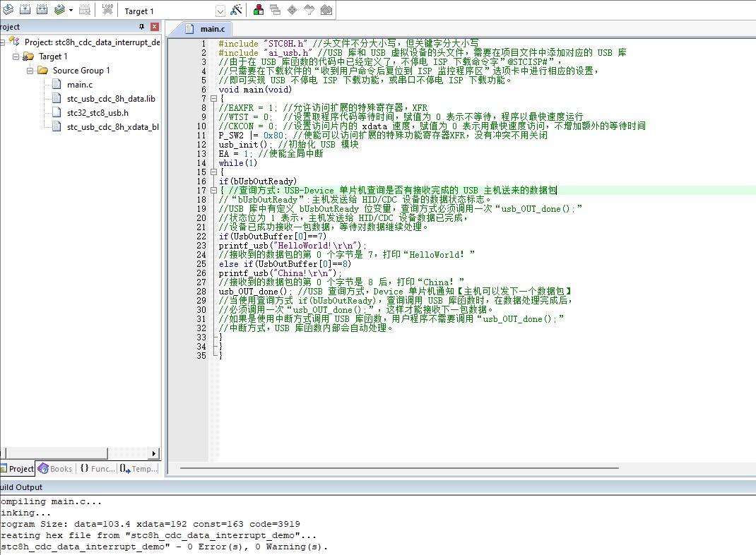
Task: Click the Build target toolbar icon
Action: coord(25,10)
